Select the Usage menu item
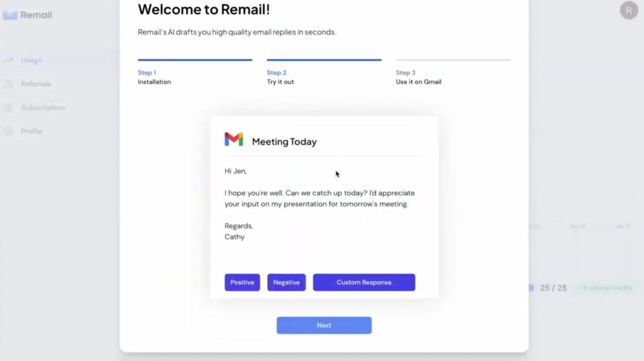Screen dimensions: 644x361 [x=31, y=60]
